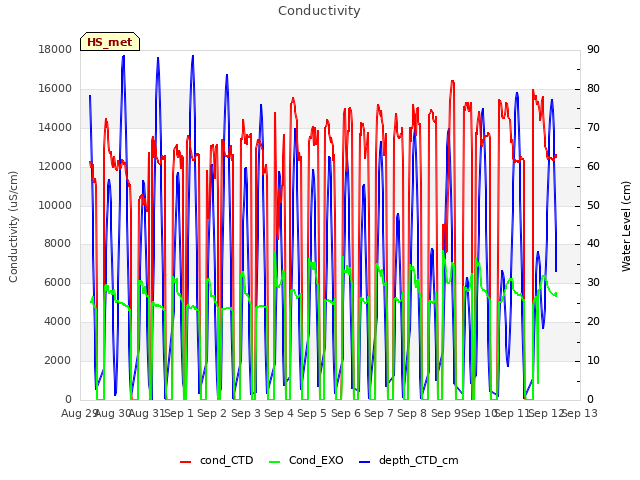Click the 2000 left axis tick label
The image size is (640, 480).
[58, 360]
